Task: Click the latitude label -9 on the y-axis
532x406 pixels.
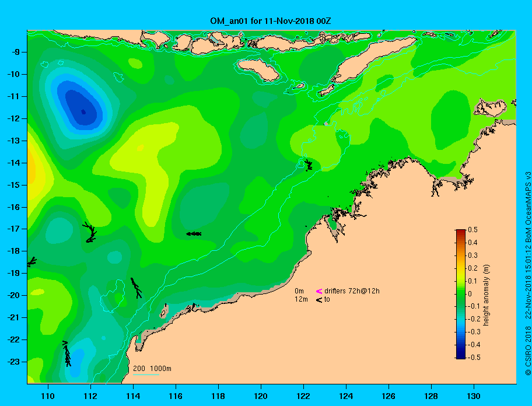Action: click(x=16, y=52)
